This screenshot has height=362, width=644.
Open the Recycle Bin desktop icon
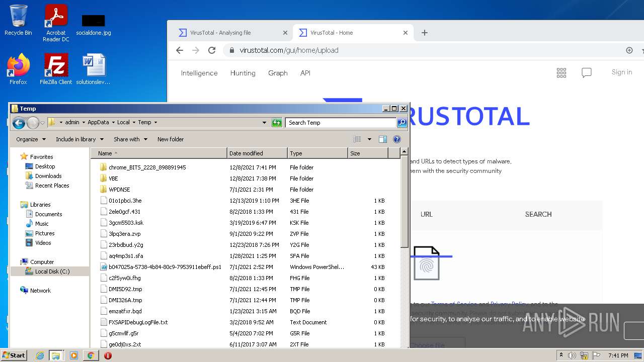pos(18,20)
